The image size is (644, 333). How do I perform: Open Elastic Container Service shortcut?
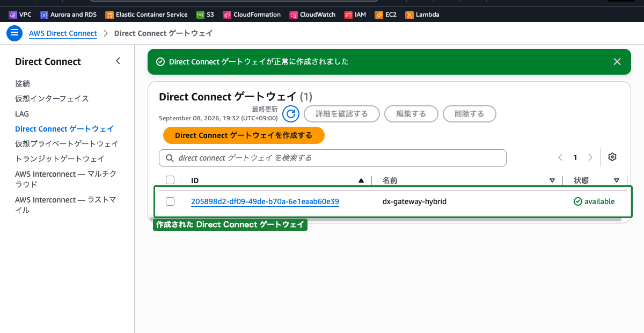point(147,15)
